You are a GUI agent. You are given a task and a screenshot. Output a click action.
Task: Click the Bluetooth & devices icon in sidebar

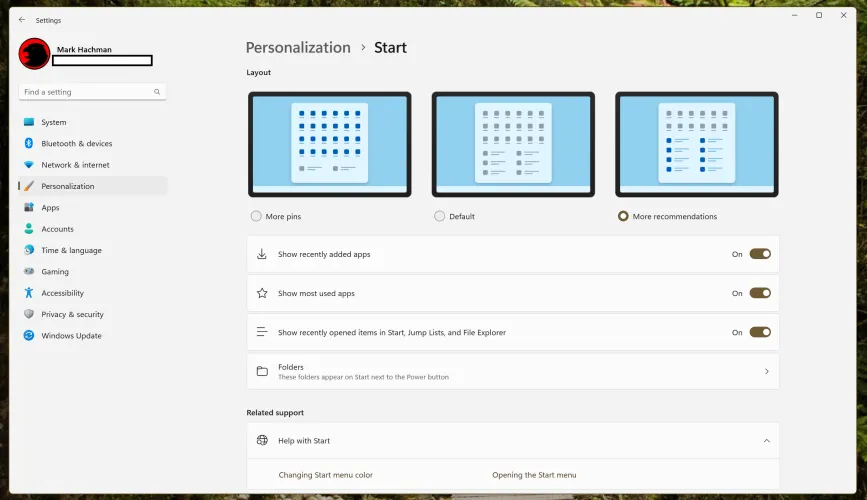29,144
